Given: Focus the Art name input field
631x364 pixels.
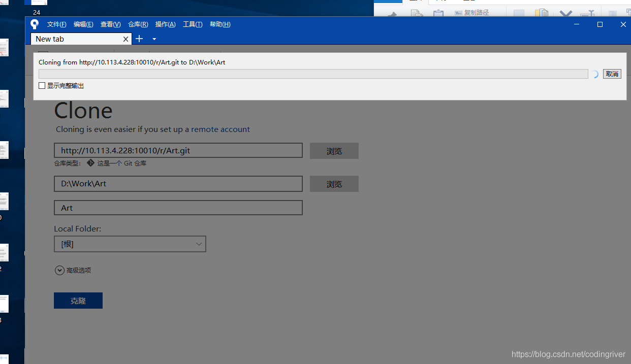Looking at the screenshot, I should (178, 208).
